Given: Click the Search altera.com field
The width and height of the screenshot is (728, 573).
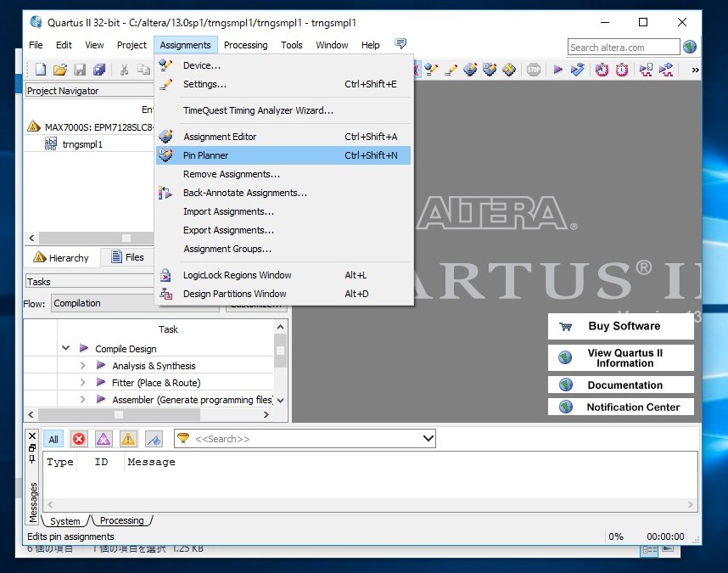Looking at the screenshot, I should [624, 48].
